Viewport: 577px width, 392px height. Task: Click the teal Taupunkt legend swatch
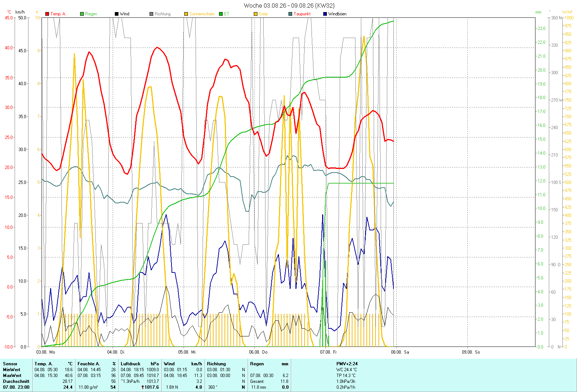[290, 14]
